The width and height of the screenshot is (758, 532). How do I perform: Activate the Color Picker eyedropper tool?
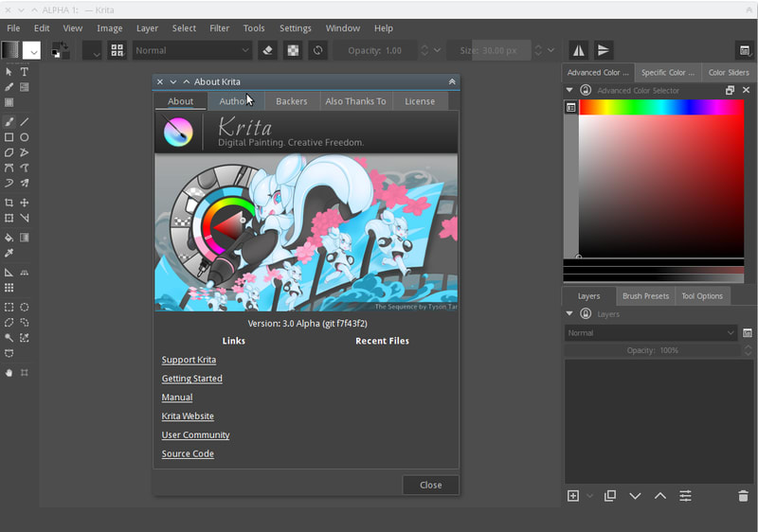[9, 254]
